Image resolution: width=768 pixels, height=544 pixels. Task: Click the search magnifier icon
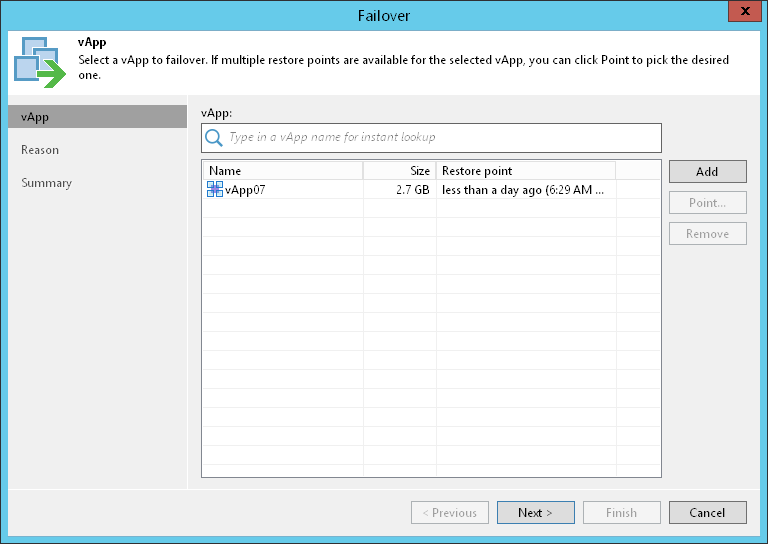click(x=214, y=137)
